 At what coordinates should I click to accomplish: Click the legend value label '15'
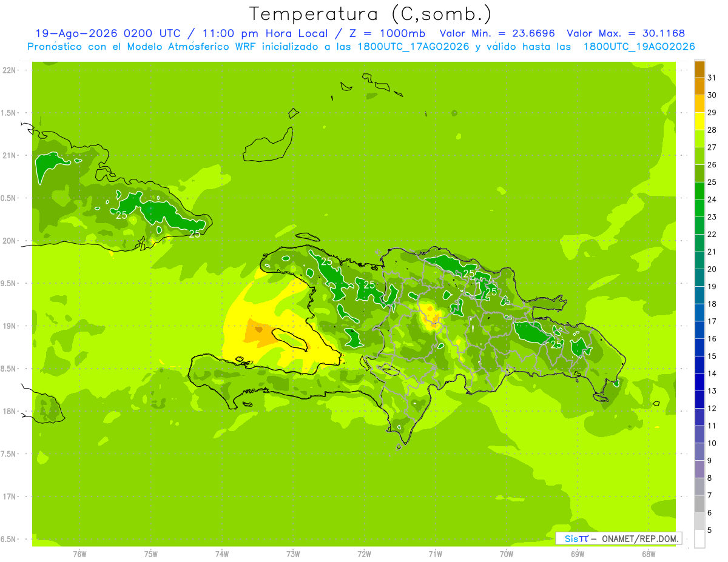712,356
